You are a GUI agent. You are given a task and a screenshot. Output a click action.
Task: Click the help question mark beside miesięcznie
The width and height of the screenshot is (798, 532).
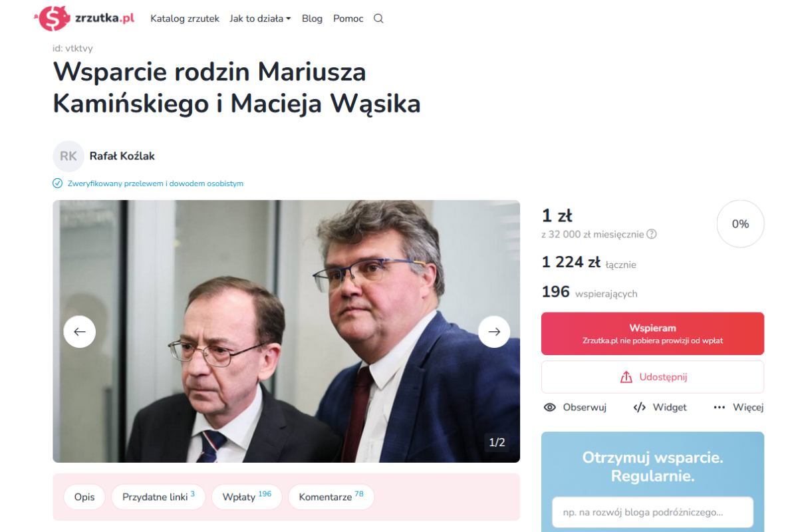pyautogui.click(x=652, y=234)
